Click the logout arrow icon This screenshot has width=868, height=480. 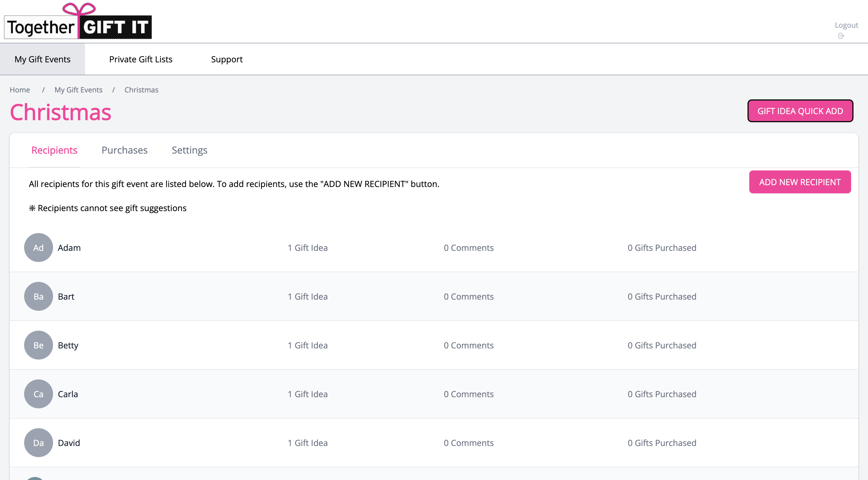coord(841,36)
